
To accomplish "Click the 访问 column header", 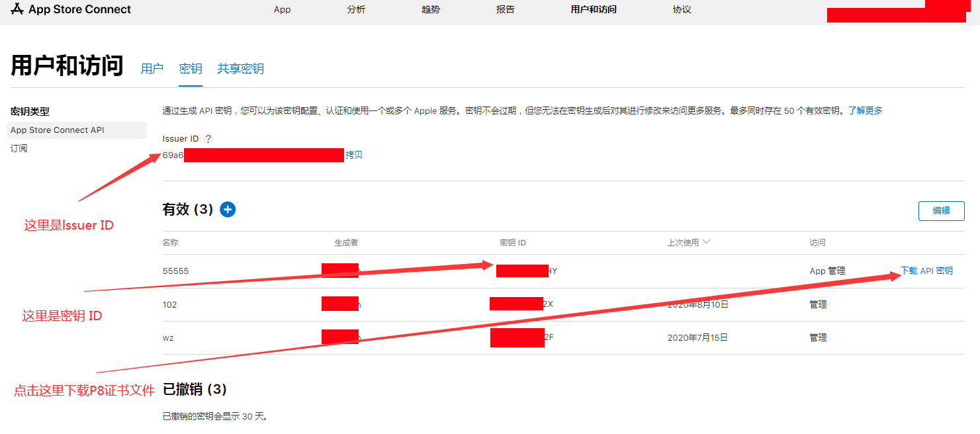I will (817, 243).
